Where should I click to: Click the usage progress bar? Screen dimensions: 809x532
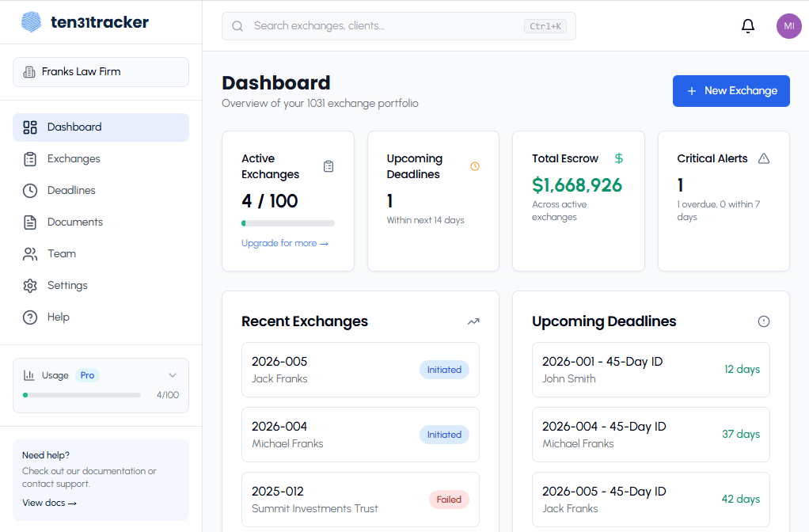coord(83,394)
